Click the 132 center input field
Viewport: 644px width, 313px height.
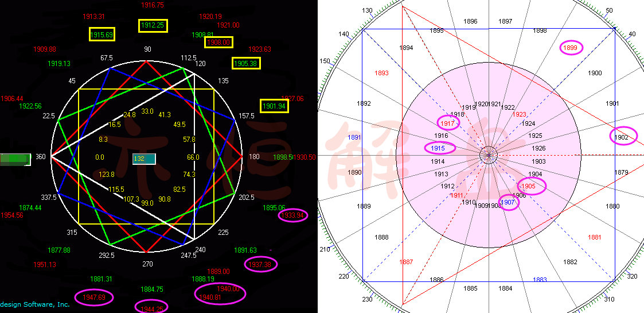[144, 159]
